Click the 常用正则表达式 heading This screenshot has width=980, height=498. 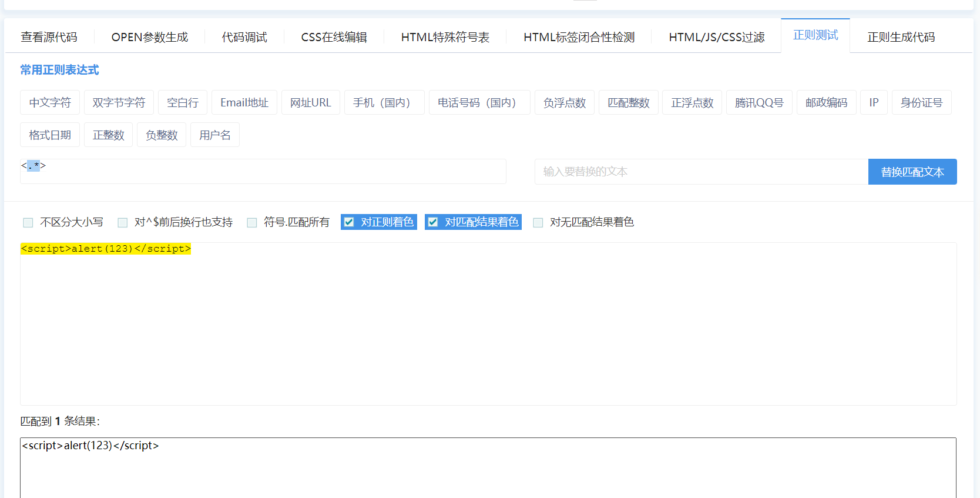coord(59,70)
